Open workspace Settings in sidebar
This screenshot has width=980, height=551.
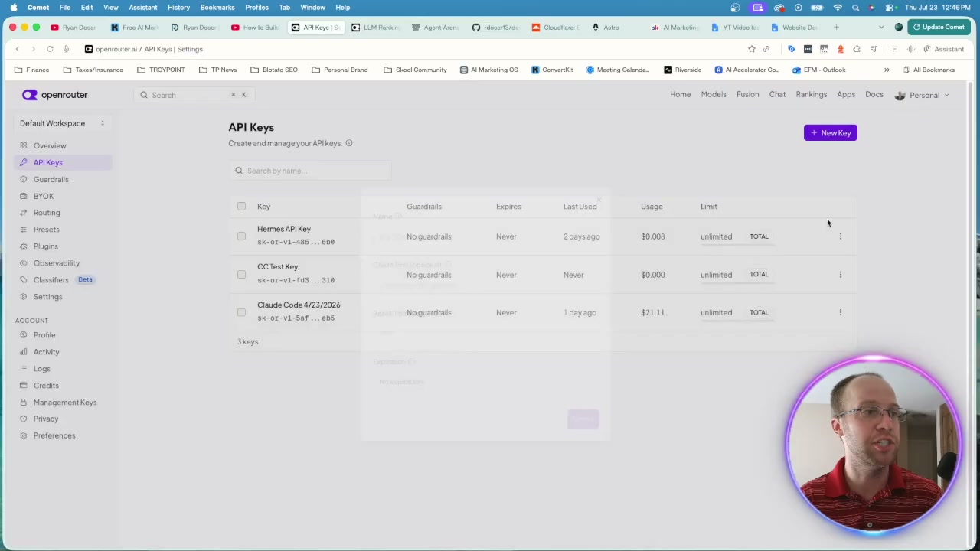click(x=47, y=297)
